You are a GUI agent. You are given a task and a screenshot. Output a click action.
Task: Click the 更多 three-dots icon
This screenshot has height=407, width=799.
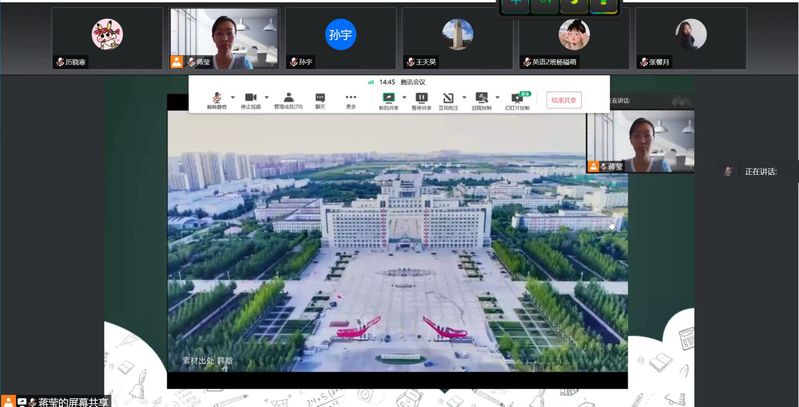(351, 98)
